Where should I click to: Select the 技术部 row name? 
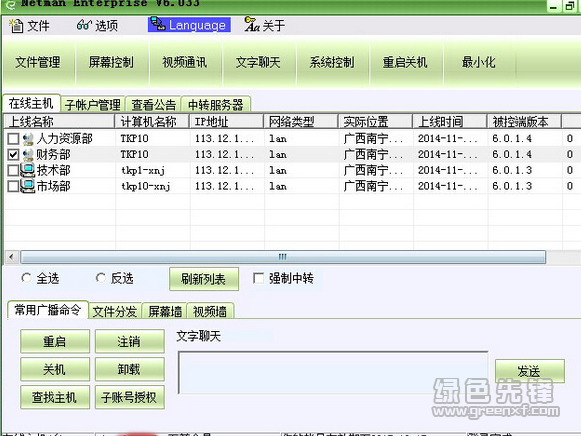(53, 170)
